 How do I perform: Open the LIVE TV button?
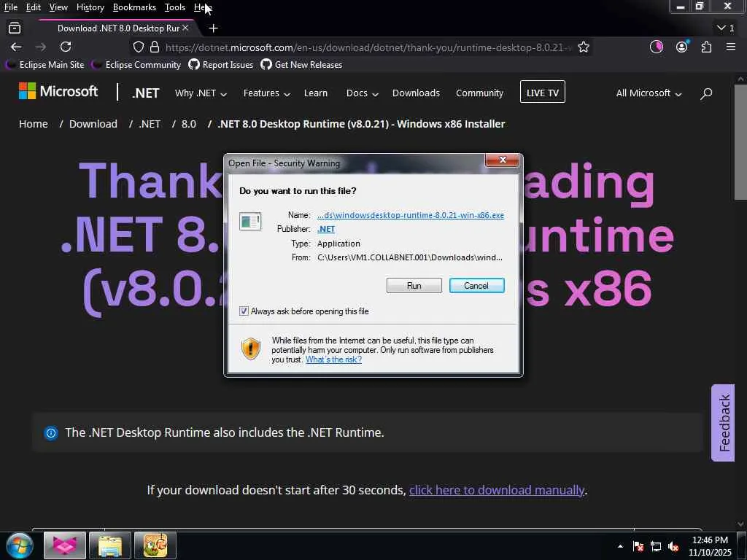[543, 92]
